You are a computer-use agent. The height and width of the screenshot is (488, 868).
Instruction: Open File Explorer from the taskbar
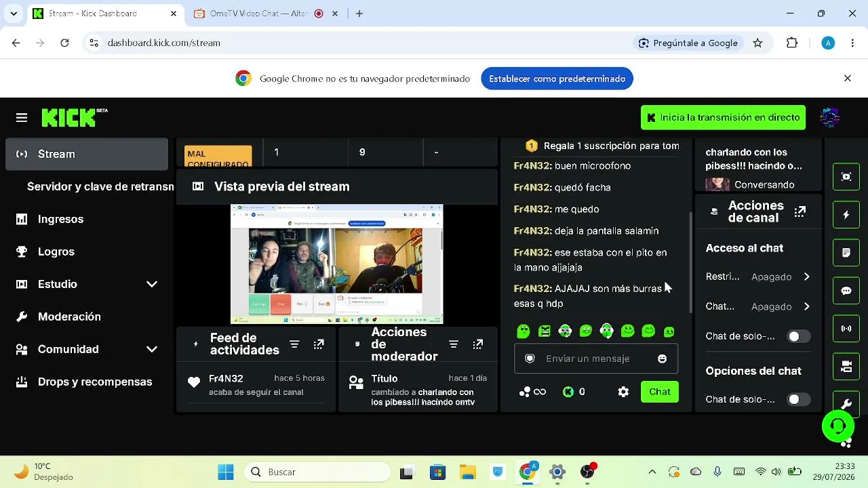pyautogui.click(x=468, y=472)
